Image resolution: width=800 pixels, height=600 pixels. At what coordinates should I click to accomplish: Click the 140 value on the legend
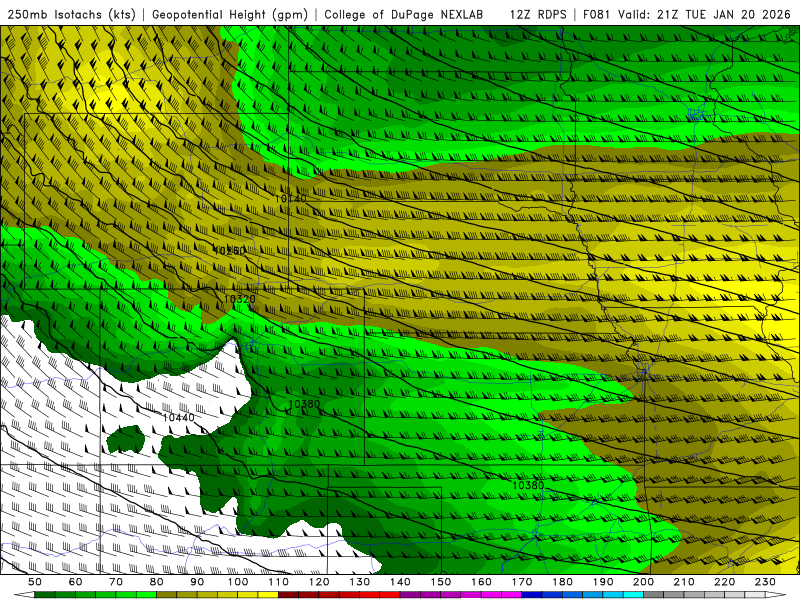point(400,582)
